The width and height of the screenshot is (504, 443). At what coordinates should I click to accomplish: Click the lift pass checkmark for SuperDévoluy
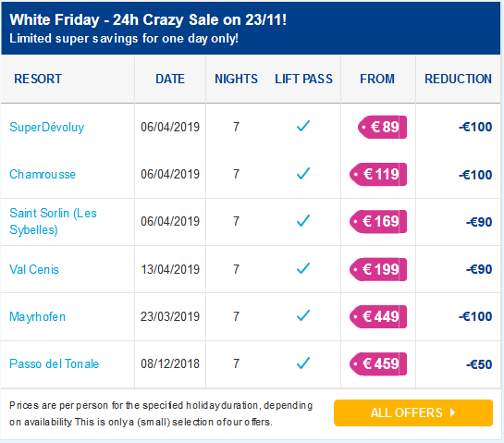[303, 126]
